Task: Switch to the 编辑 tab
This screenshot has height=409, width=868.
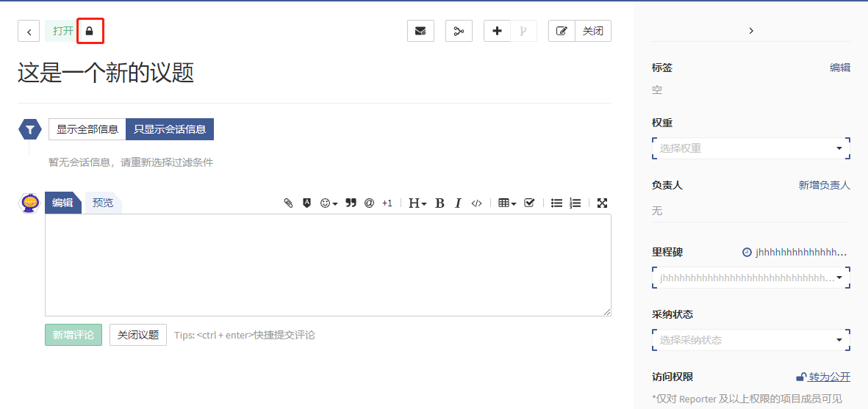Action: [62, 203]
